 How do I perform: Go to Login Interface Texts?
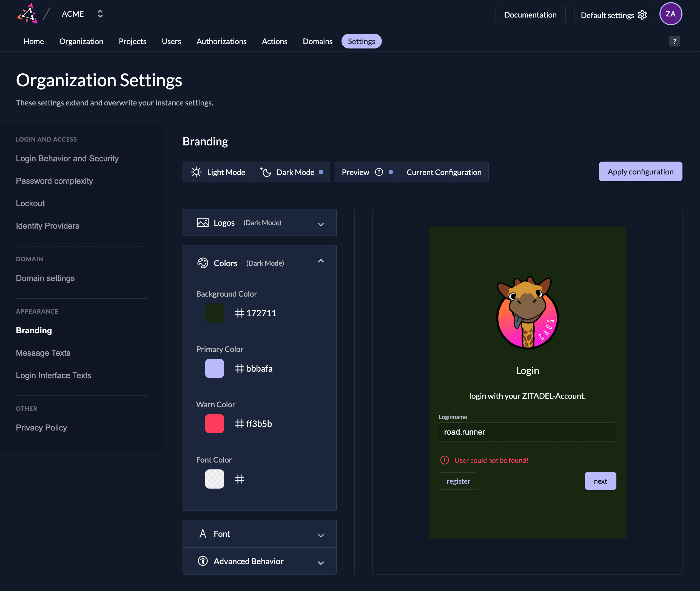tap(54, 375)
